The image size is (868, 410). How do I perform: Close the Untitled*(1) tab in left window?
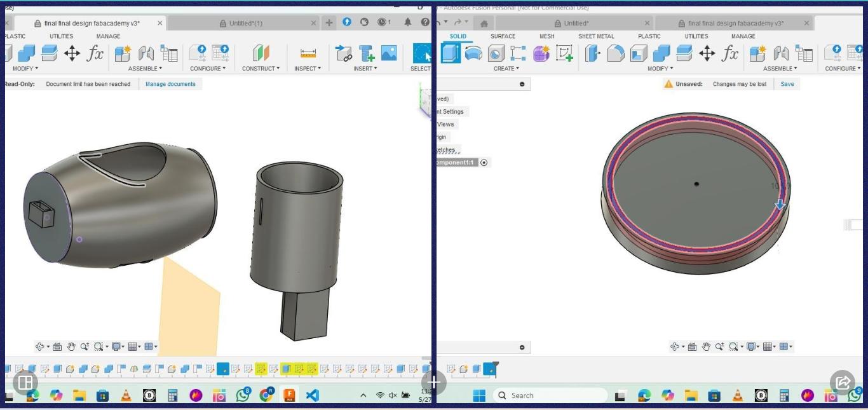click(x=314, y=24)
